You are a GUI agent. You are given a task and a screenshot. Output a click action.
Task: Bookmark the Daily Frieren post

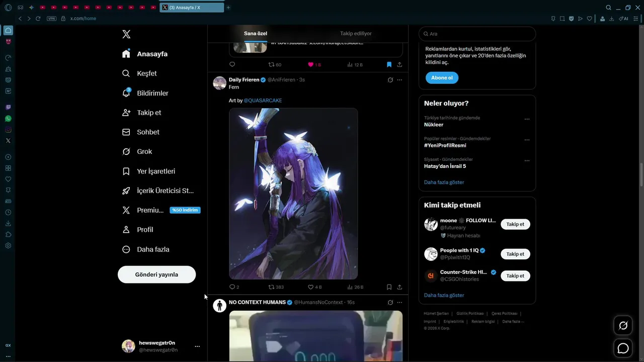point(389,287)
